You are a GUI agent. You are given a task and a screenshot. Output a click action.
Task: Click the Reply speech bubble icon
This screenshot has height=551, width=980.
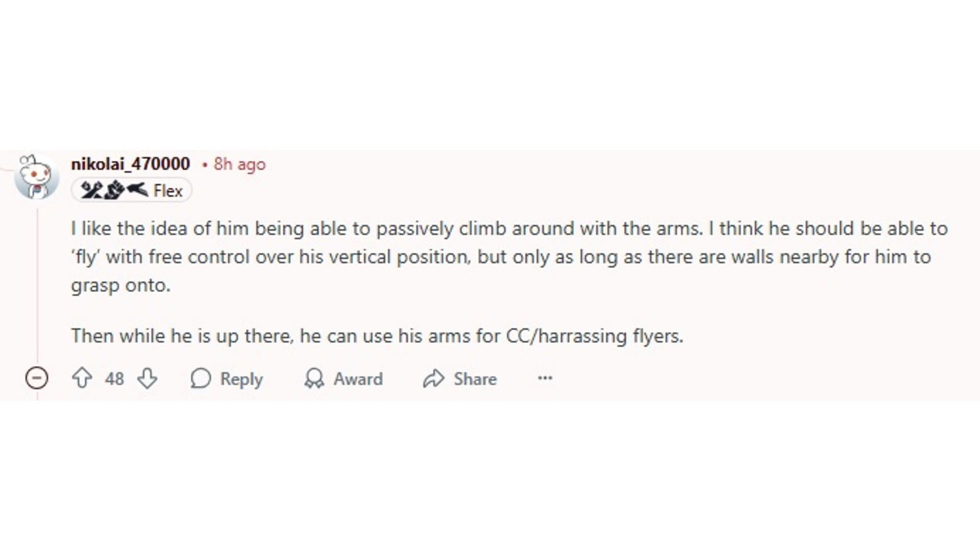201,379
